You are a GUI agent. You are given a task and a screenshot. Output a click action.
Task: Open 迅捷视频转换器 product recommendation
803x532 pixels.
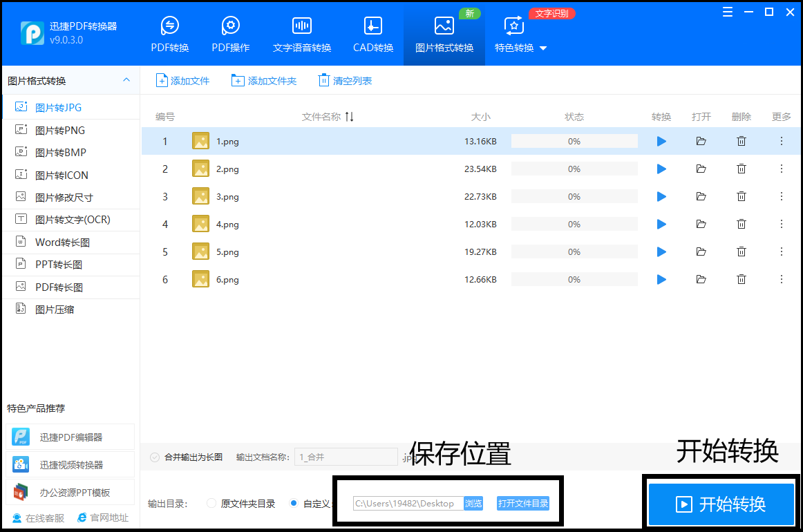click(x=70, y=465)
